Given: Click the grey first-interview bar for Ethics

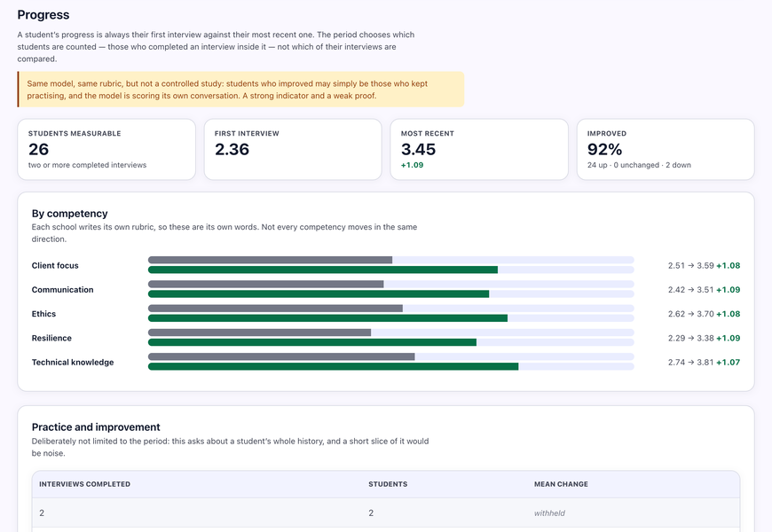Looking at the screenshot, I should click(x=275, y=308).
